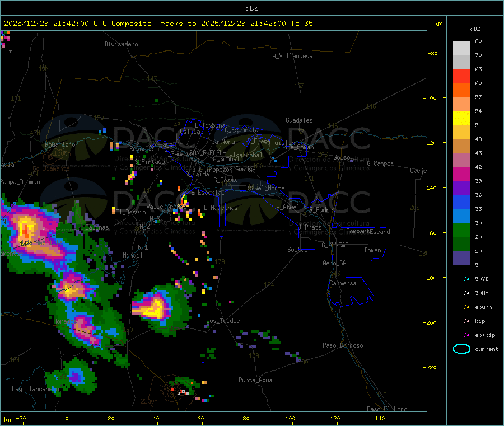Click the 'El_Desvio' map label
The image size is (504, 426).
click(x=131, y=212)
